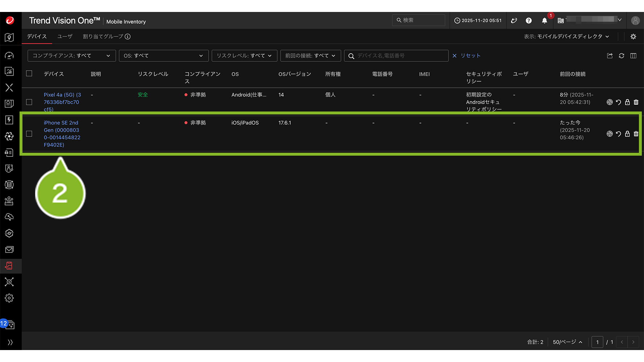
Task: Open the コンプライアンス filter dropdown
Action: pos(71,56)
